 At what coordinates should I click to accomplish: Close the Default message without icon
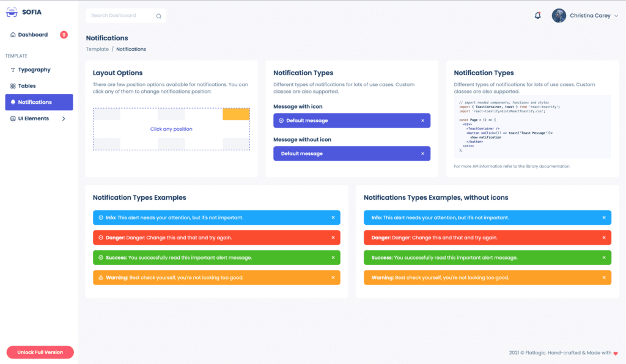(423, 153)
